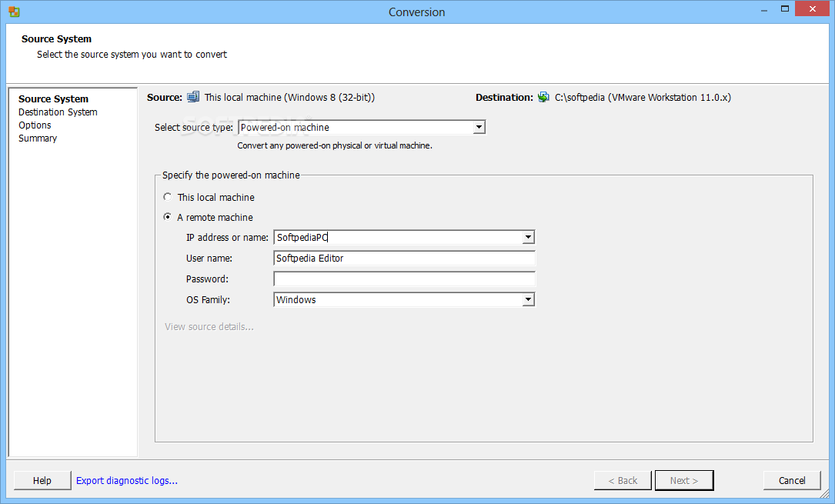Maximize the Conversion window

(x=785, y=9)
